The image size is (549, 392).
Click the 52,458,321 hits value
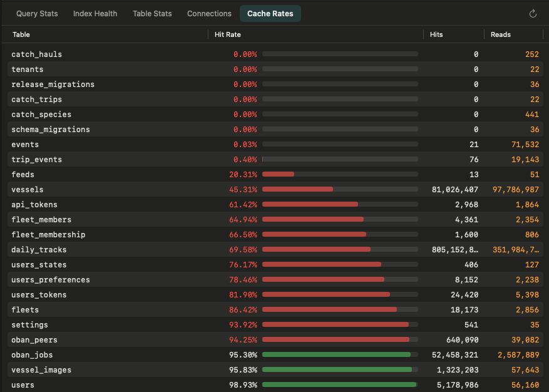point(455,356)
